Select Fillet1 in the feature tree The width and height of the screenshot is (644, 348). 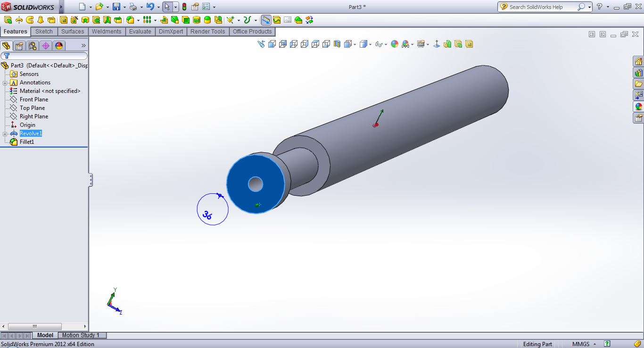[x=26, y=142]
